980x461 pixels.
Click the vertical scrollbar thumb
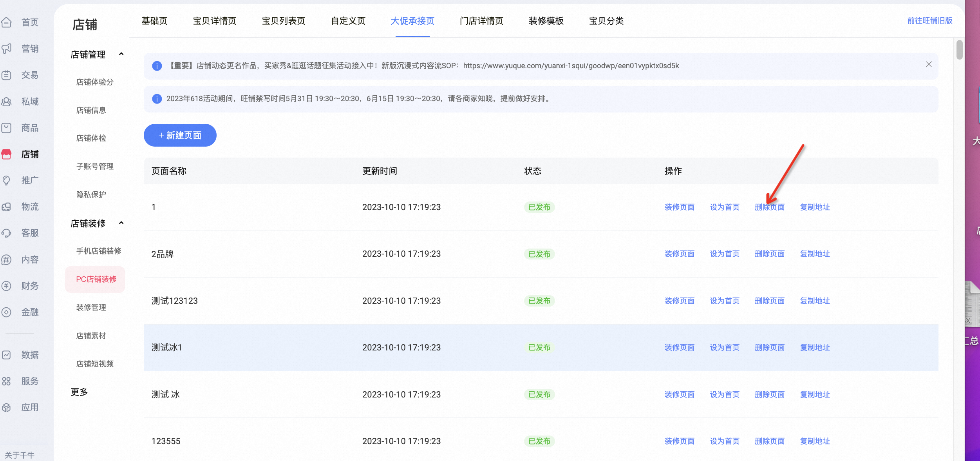[x=959, y=50]
